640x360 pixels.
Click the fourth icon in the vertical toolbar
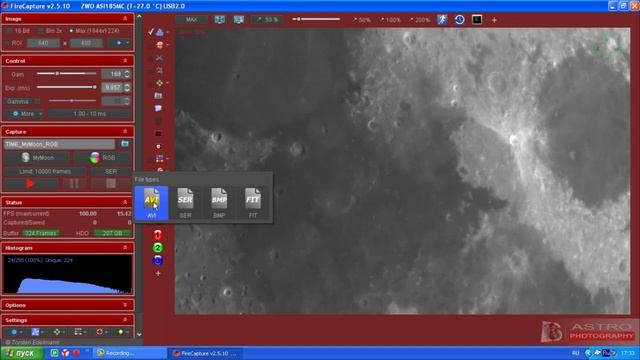point(159,70)
